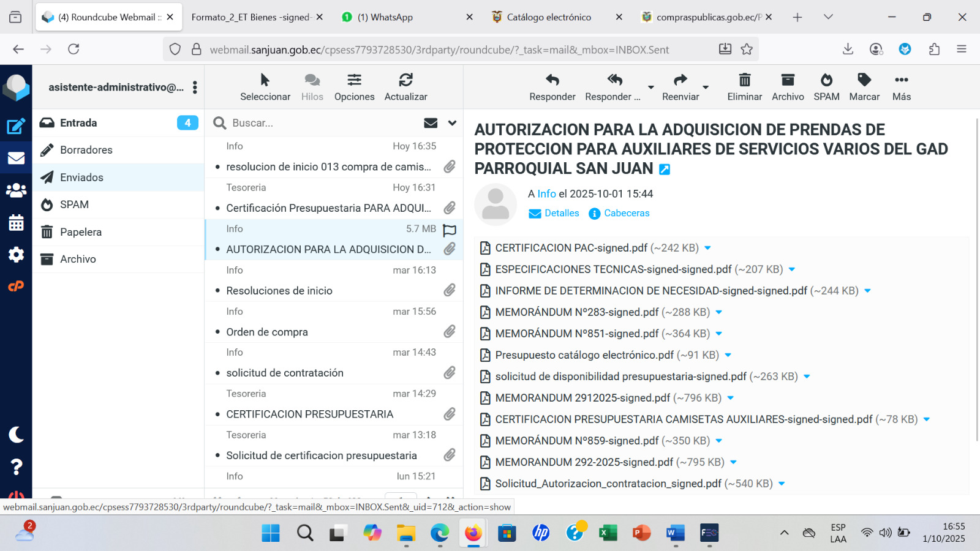The width and height of the screenshot is (980, 551).
Task: Click the Cabeceras link
Action: tap(626, 213)
